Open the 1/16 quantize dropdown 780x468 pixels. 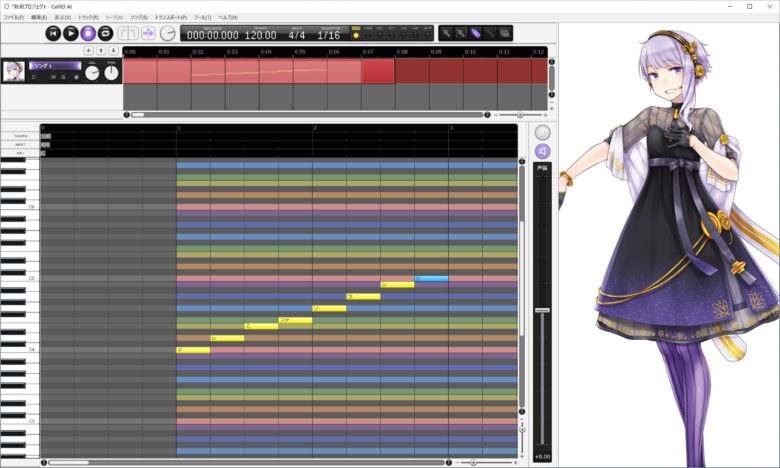point(329,35)
